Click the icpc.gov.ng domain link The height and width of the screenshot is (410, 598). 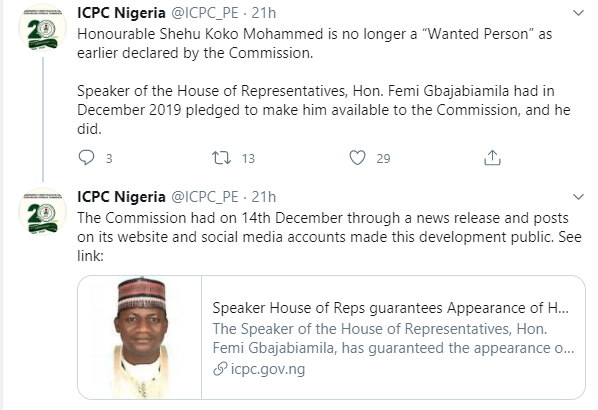268,369
